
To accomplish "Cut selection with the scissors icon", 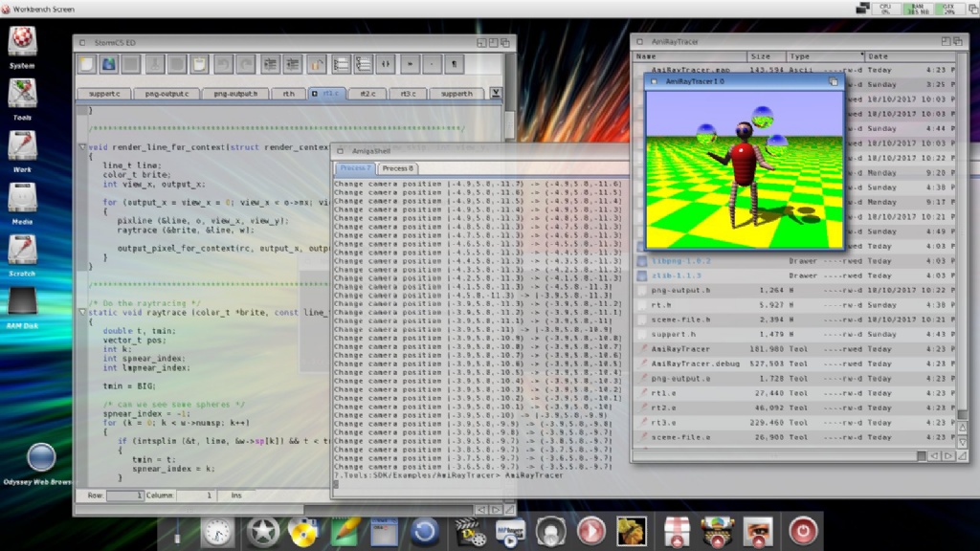I will tap(154, 64).
